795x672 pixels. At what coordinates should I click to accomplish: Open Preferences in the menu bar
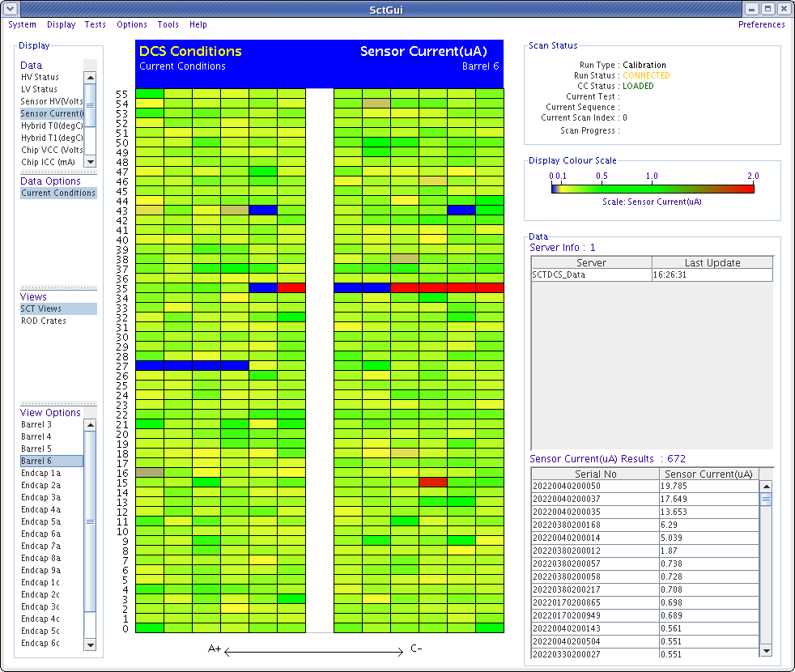(761, 24)
